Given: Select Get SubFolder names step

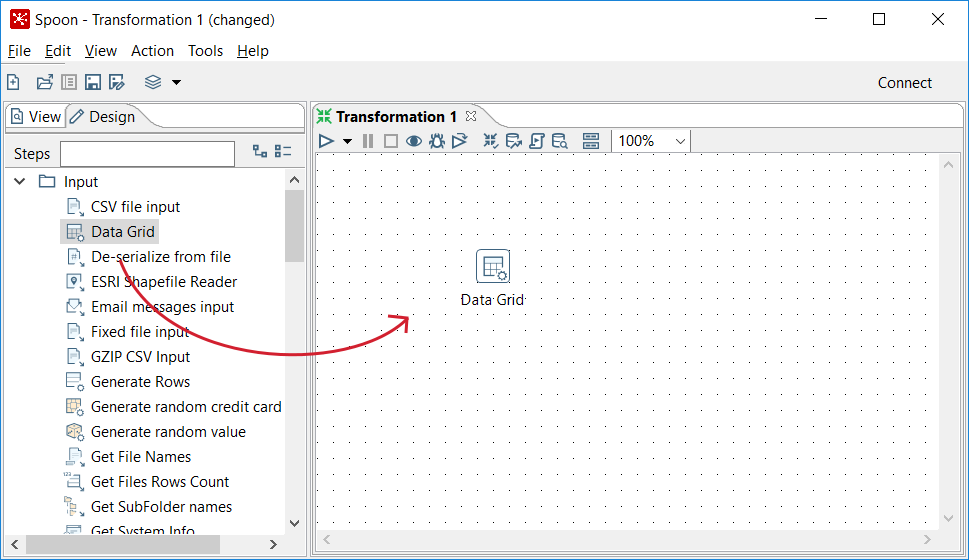Looking at the screenshot, I should coord(161,507).
